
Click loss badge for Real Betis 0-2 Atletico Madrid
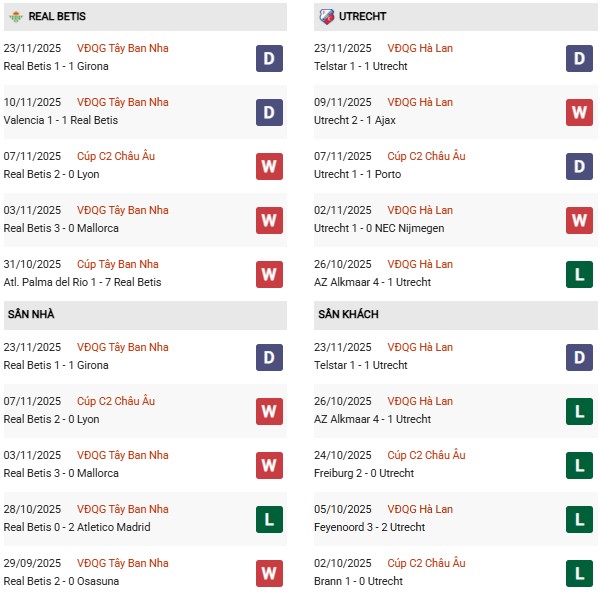click(269, 519)
